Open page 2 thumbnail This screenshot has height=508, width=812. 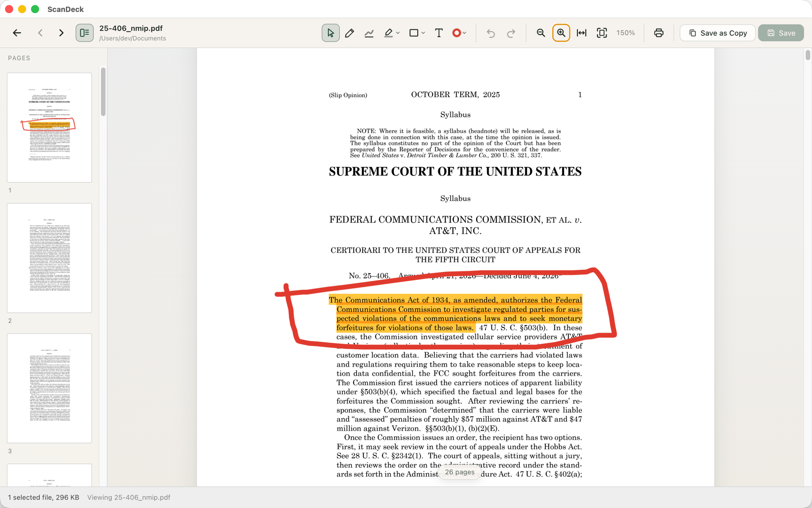(x=49, y=258)
